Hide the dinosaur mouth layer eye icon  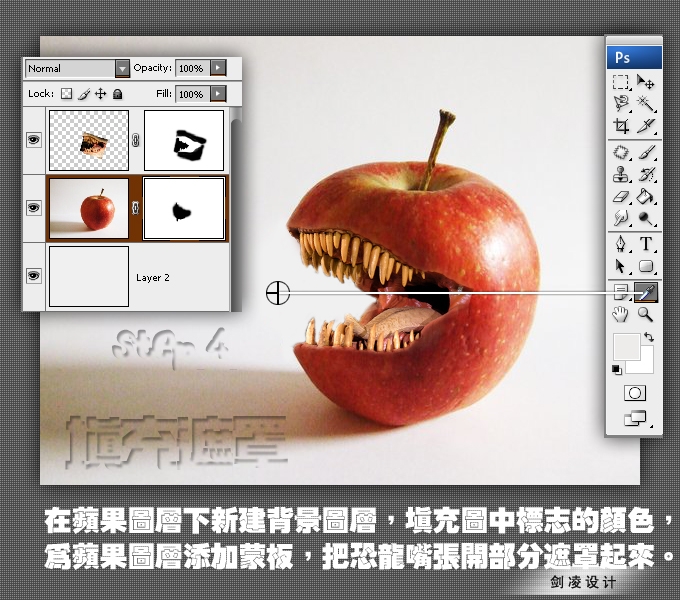point(34,140)
